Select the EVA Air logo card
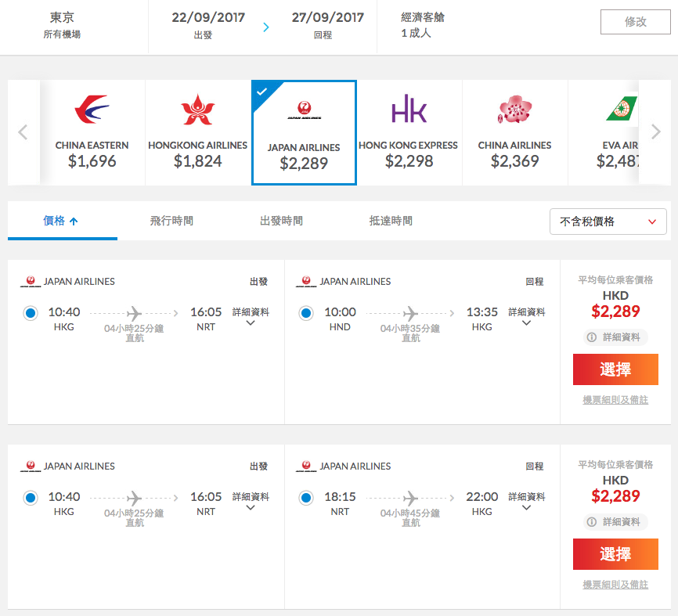The image size is (678, 616). point(604,133)
